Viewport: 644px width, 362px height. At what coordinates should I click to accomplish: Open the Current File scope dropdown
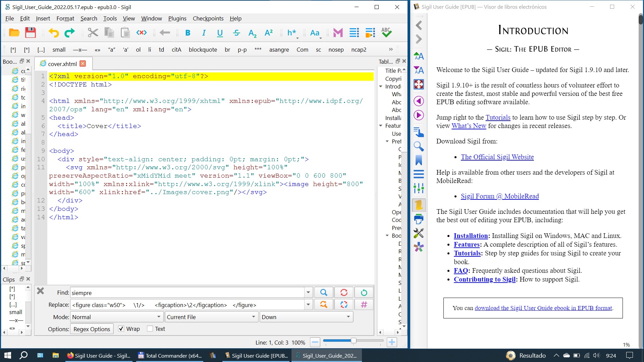click(x=211, y=317)
